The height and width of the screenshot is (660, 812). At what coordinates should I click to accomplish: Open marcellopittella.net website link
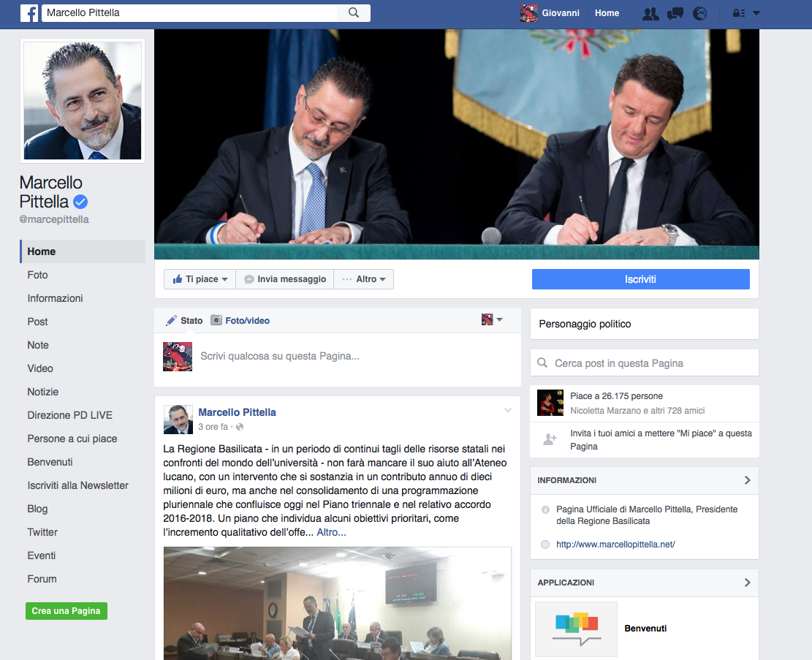tap(615, 545)
